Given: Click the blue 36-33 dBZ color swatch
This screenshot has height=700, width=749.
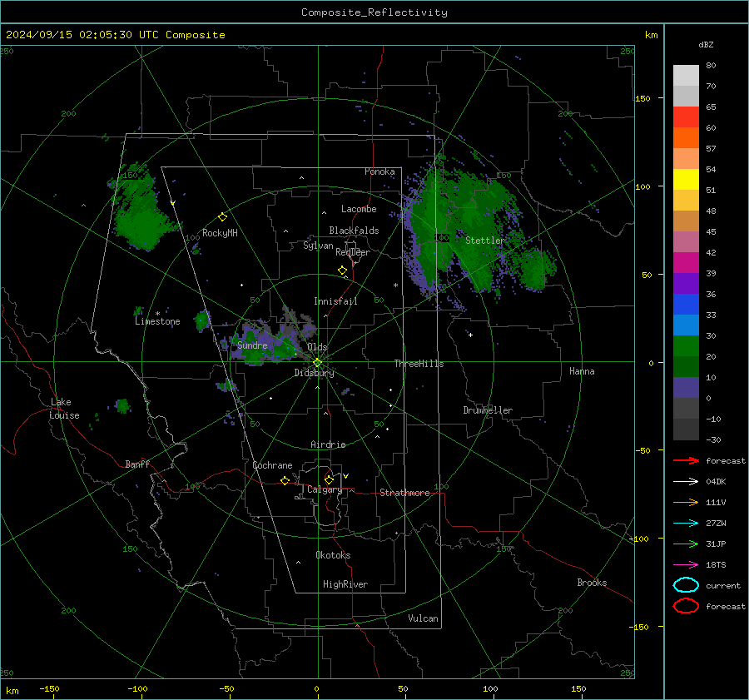Looking at the screenshot, I should point(686,305).
